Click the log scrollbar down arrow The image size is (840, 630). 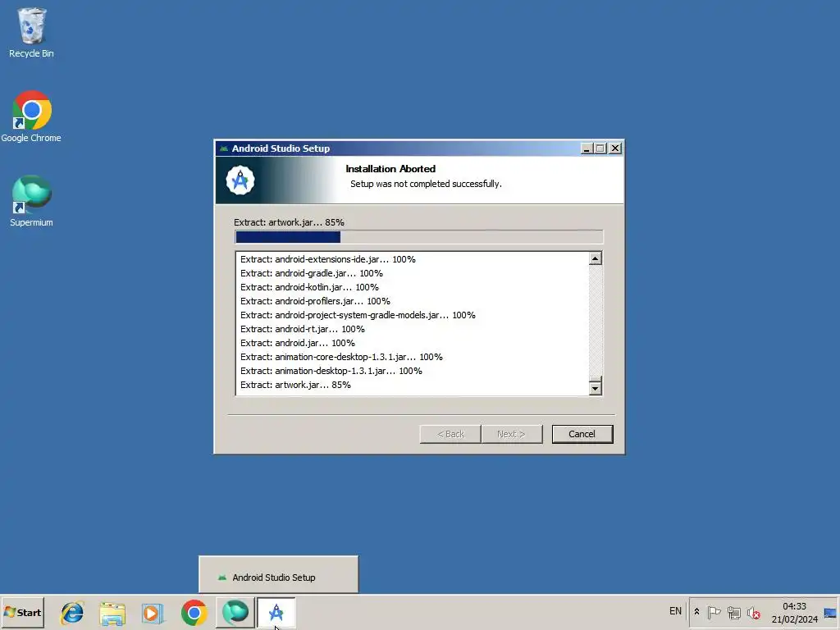596,388
